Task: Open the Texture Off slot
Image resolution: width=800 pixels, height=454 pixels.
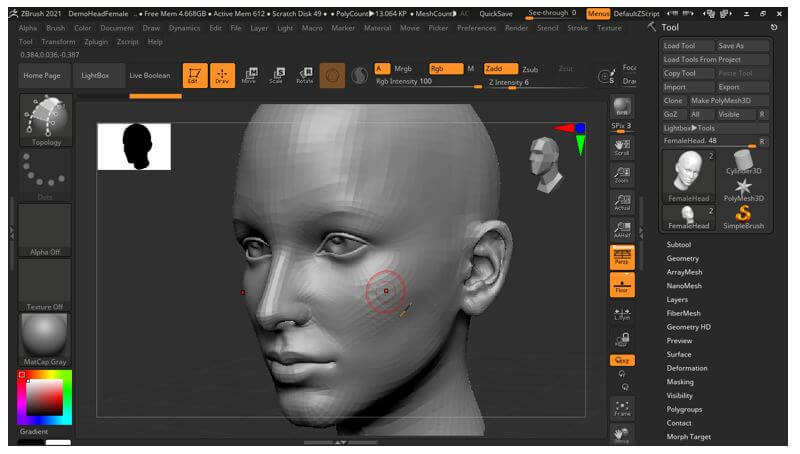Action: pyautogui.click(x=45, y=285)
